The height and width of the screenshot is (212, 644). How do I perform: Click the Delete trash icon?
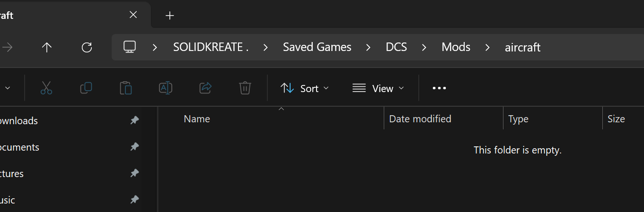[245, 88]
